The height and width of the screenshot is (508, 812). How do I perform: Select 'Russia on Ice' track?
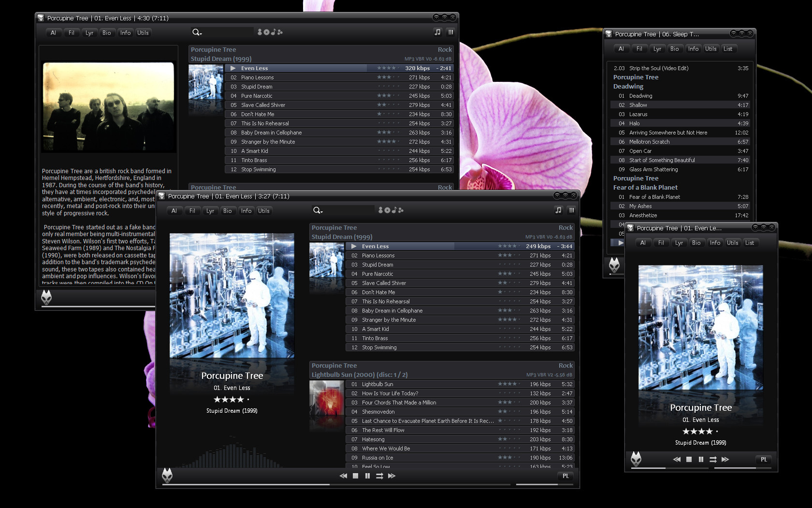460,458
